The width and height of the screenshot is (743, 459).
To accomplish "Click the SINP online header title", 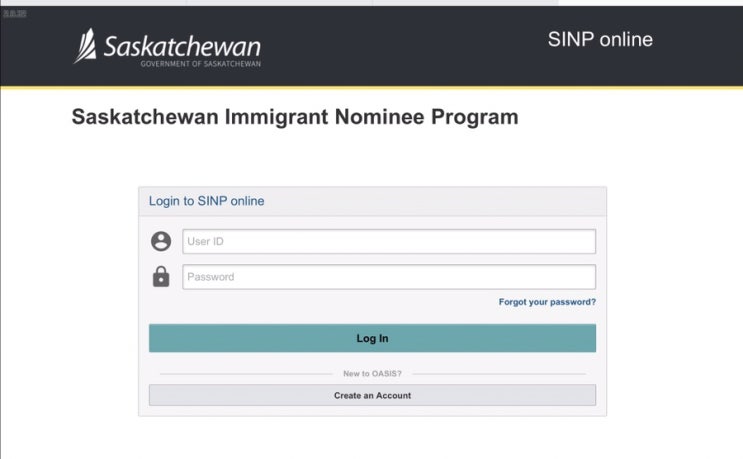I will click(600, 40).
